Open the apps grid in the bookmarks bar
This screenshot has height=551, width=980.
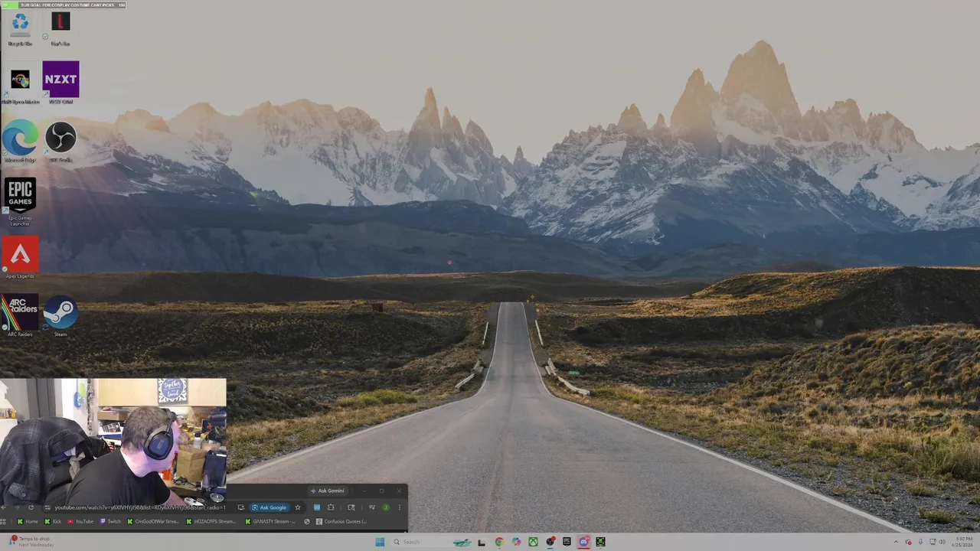[x=3, y=521]
